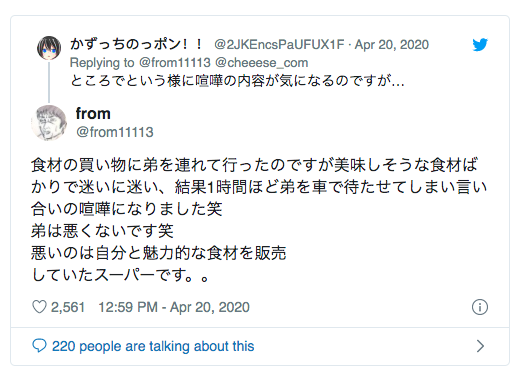Open the @from11113 handle under author name
530x384 pixels.
click(115, 132)
